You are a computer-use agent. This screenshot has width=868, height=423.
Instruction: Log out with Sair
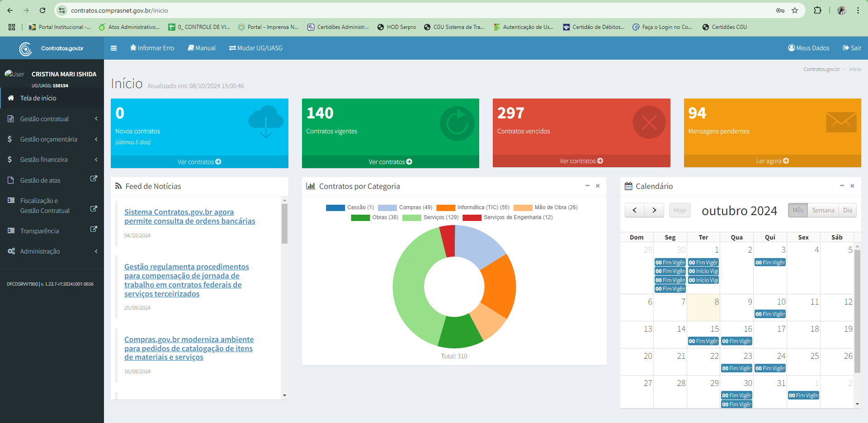[x=852, y=48]
